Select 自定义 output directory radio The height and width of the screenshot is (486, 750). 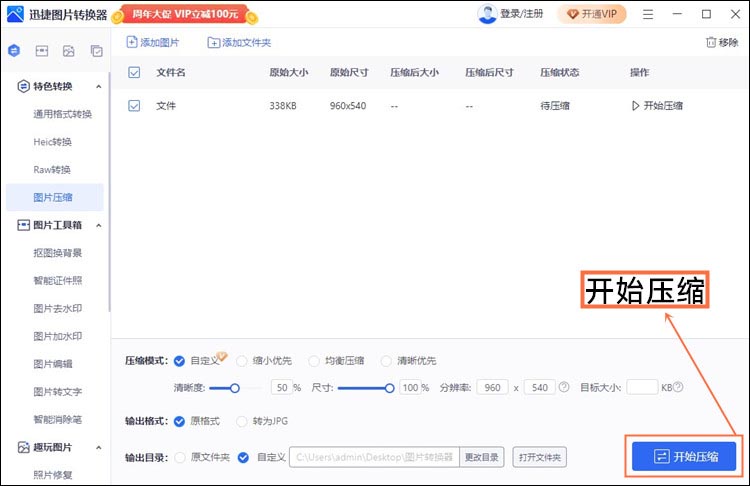point(243,458)
